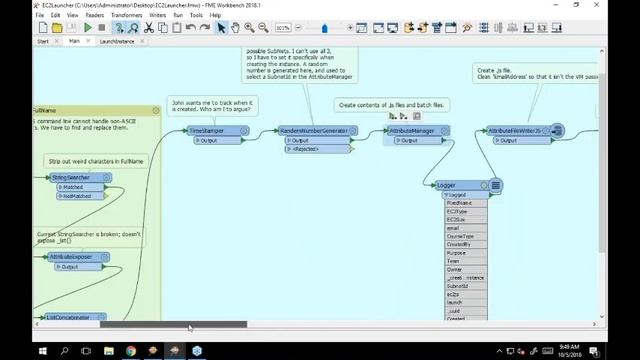Open parameters gear on AttributeManager

click(444, 131)
